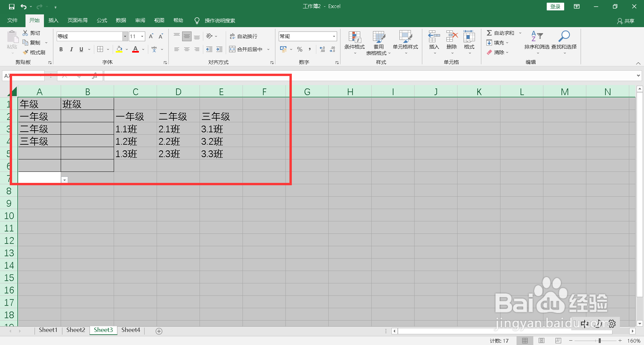
Task: Toggle italic formatting
Action: (x=71, y=49)
